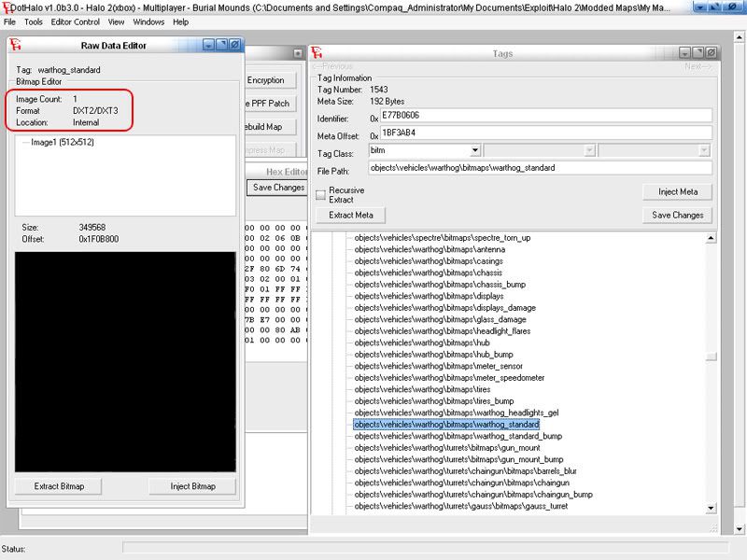Select the turrets gun_mount bitmap tag
Screen dimensions: 747x560
click(x=447, y=448)
